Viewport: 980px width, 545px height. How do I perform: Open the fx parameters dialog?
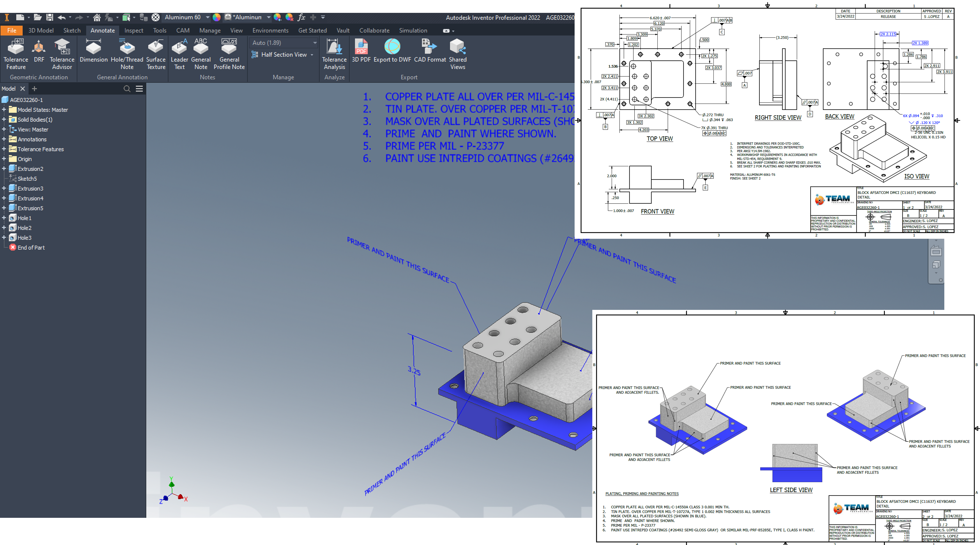pyautogui.click(x=301, y=17)
